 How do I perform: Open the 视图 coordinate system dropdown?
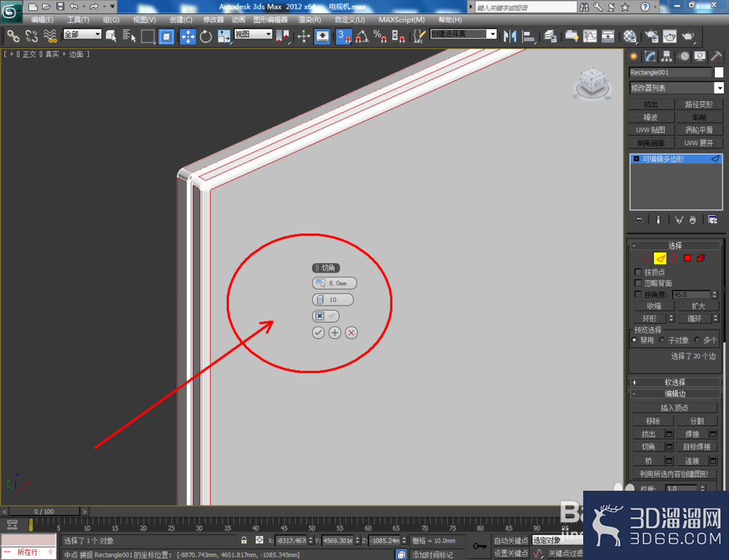pyautogui.click(x=253, y=34)
